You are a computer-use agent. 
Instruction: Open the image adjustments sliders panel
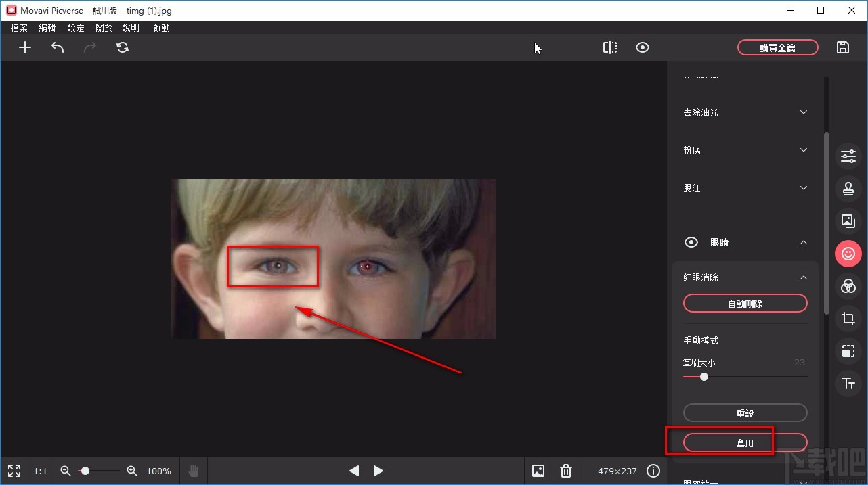coord(848,156)
